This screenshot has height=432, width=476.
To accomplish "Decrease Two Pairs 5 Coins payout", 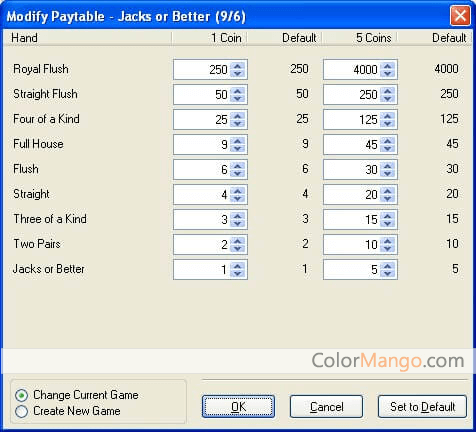I will (x=387, y=249).
